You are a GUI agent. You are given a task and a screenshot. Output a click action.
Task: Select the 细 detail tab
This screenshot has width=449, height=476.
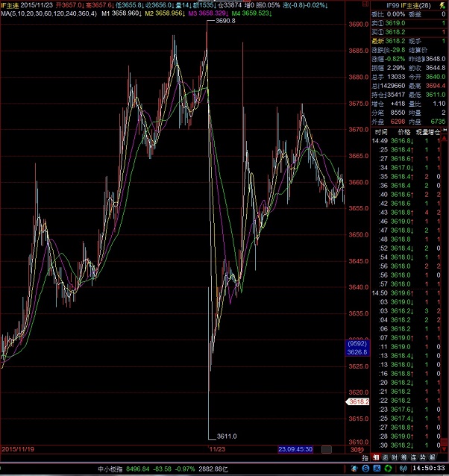(x=376, y=457)
